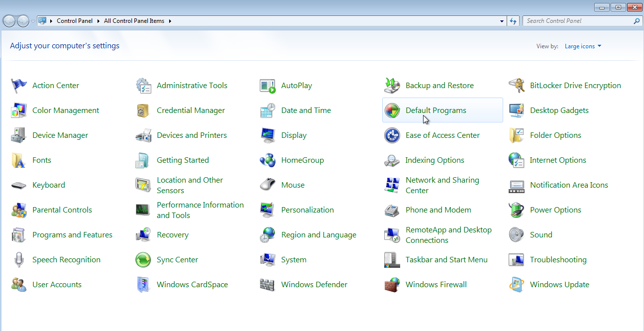Viewport: 644px width, 331px height.
Task: Open the Phone and Modem link
Action: (x=438, y=210)
